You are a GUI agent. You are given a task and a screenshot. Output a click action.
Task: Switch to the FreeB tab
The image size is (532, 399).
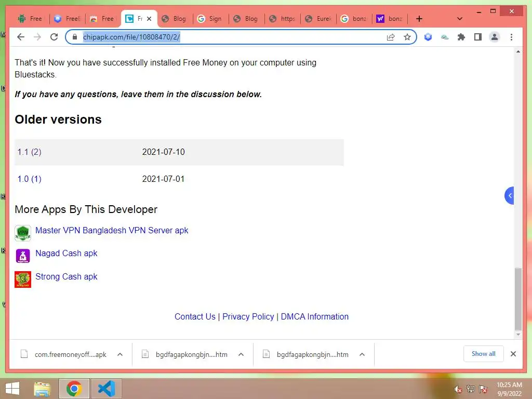point(67,19)
